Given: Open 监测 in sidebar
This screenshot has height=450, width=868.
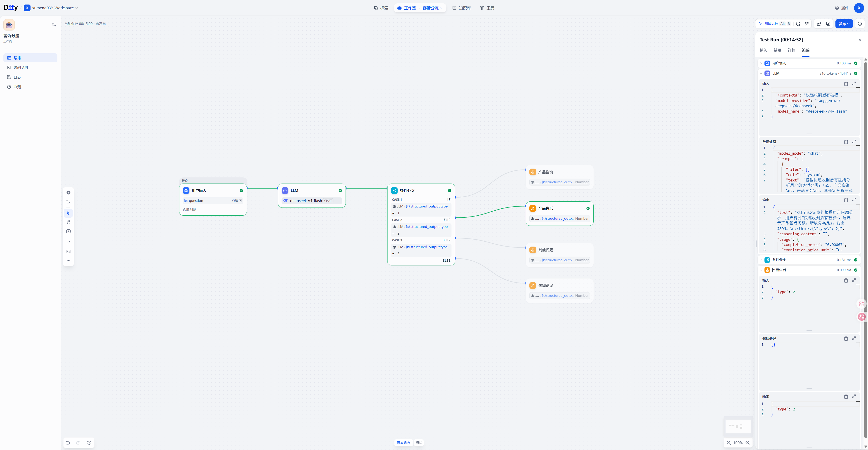Looking at the screenshot, I should [x=30, y=87].
